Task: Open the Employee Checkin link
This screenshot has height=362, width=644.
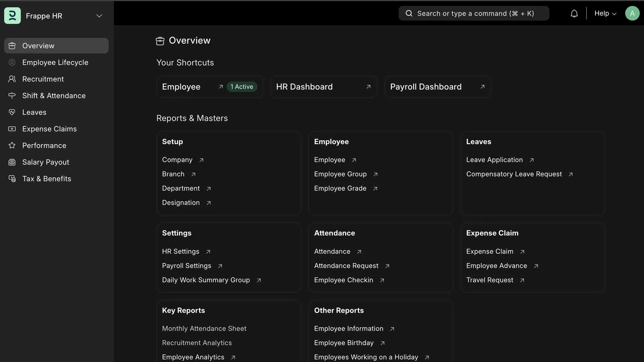Action: (x=343, y=280)
